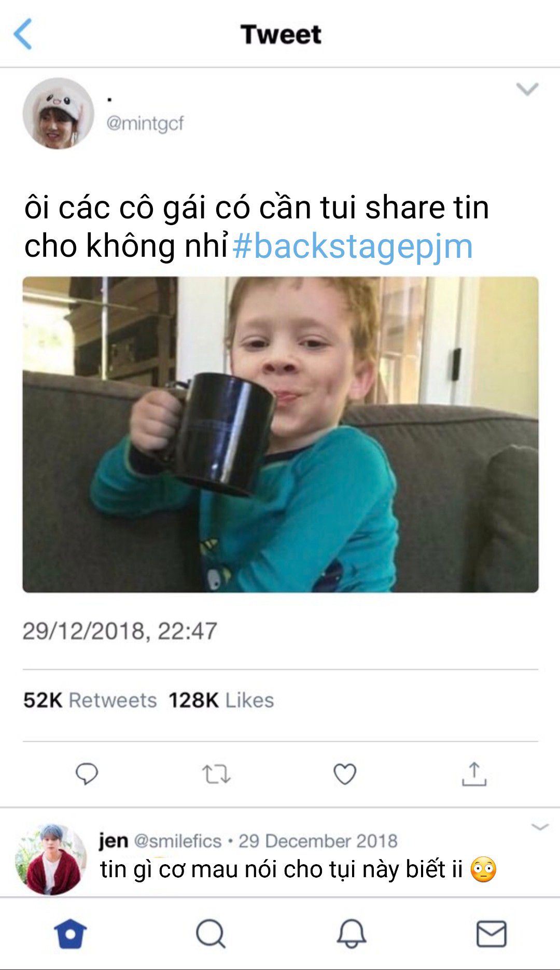This screenshot has width=560, height=970.
Task: Share the tweet via the upload icon
Action: (474, 774)
